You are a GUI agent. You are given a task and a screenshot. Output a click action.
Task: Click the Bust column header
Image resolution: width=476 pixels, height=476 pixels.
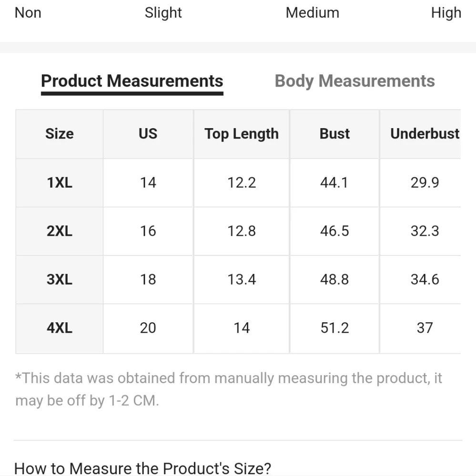click(334, 134)
